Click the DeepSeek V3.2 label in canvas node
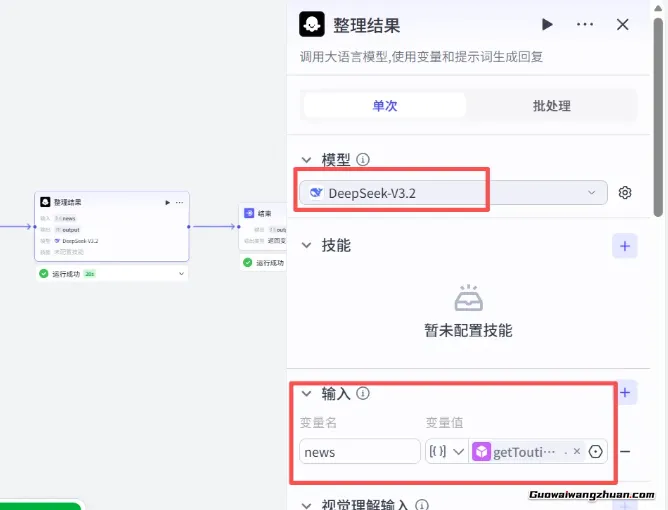 tap(80, 241)
